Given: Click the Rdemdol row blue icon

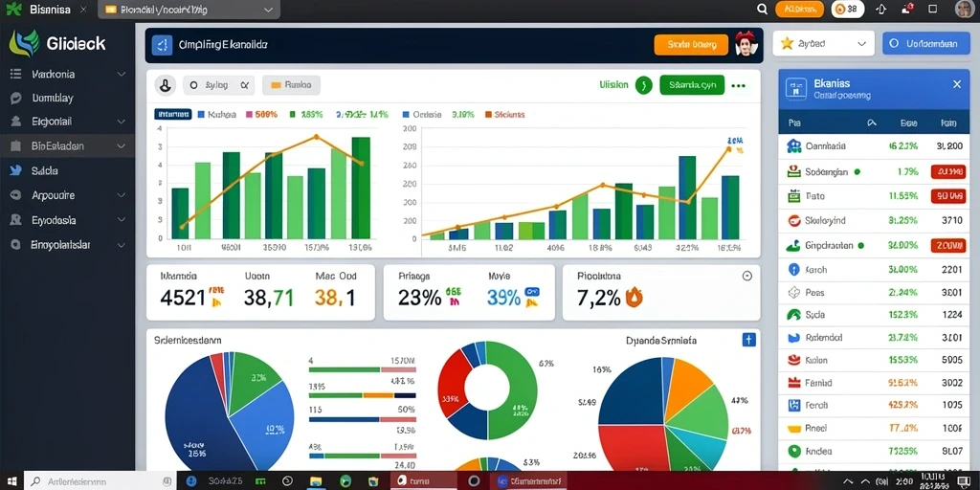Looking at the screenshot, I should click(x=793, y=338).
